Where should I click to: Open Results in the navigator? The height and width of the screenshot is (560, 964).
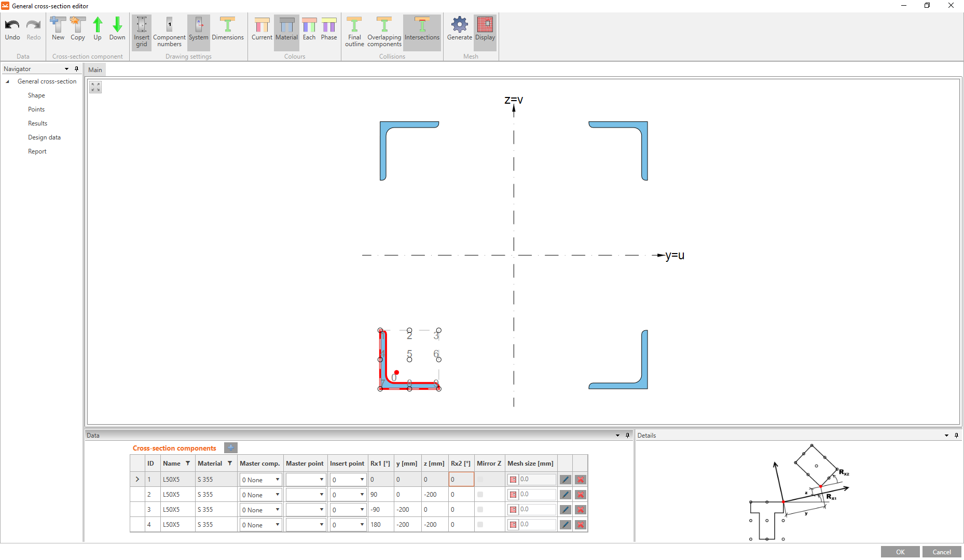(x=38, y=123)
